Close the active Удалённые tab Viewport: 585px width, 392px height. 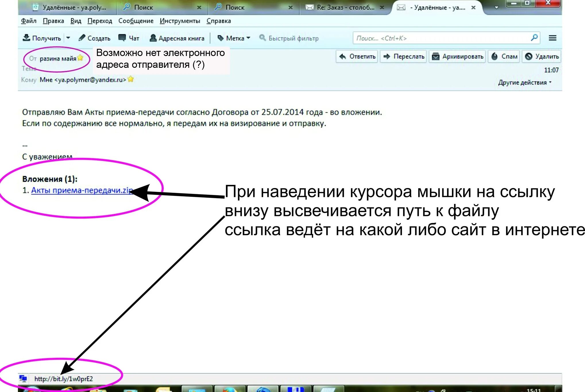pos(473,7)
